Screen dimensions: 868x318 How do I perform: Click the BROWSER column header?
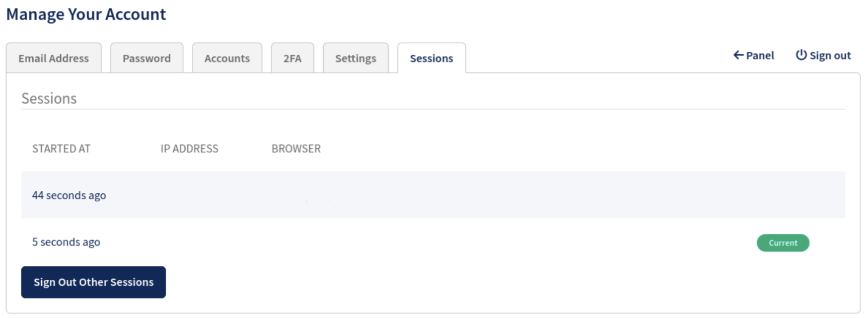(x=296, y=148)
